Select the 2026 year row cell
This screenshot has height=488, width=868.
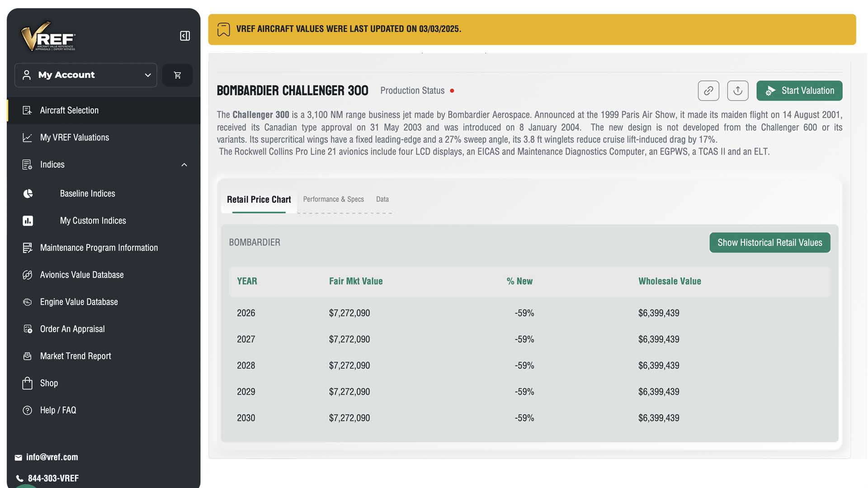(246, 313)
